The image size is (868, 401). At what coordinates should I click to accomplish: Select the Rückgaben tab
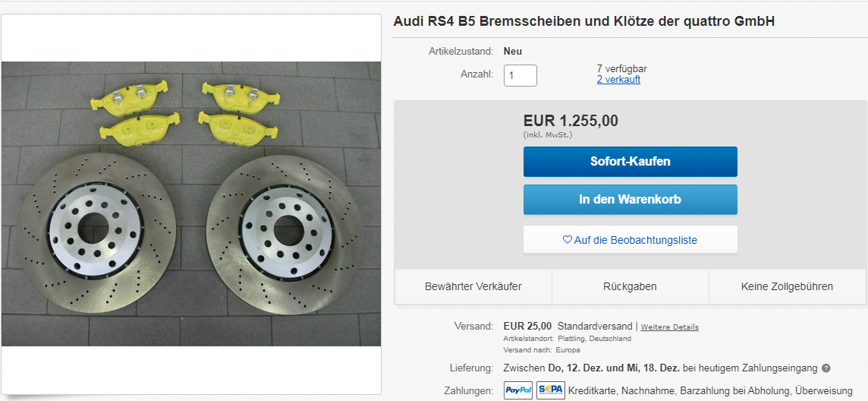630,286
